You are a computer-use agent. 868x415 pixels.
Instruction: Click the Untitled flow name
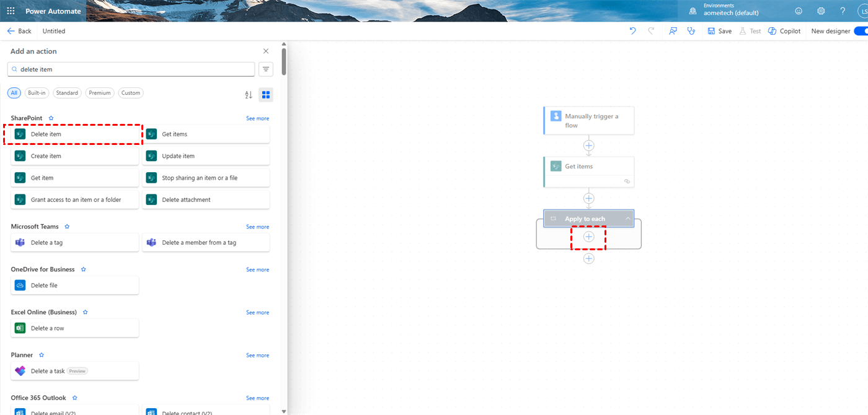point(54,31)
